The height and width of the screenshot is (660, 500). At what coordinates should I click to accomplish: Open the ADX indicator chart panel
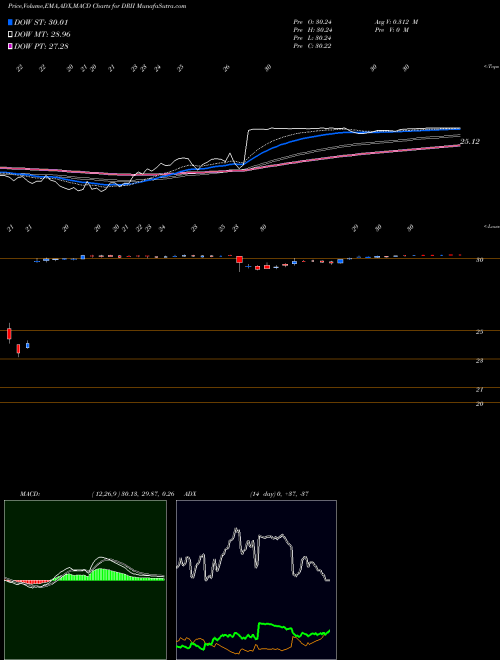256,580
